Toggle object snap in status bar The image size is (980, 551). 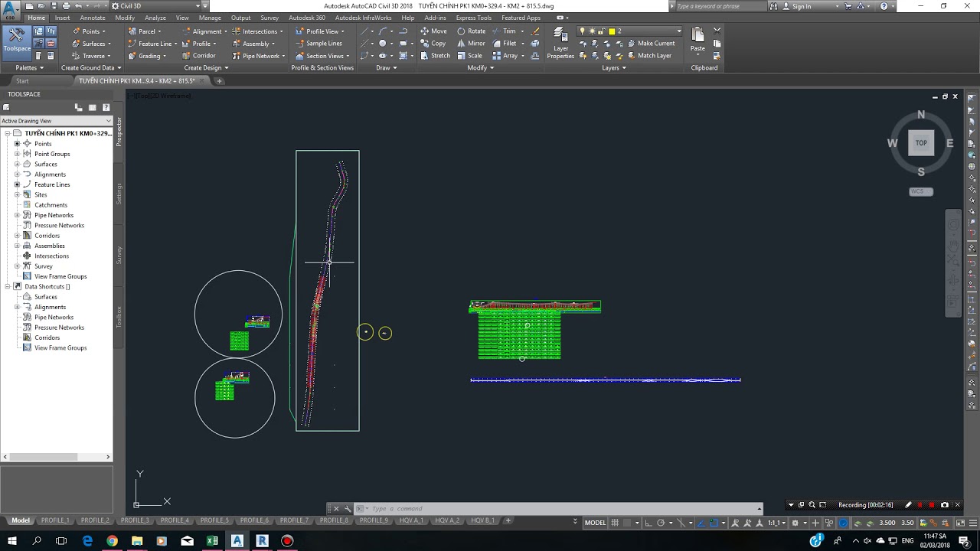tap(715, 523)
